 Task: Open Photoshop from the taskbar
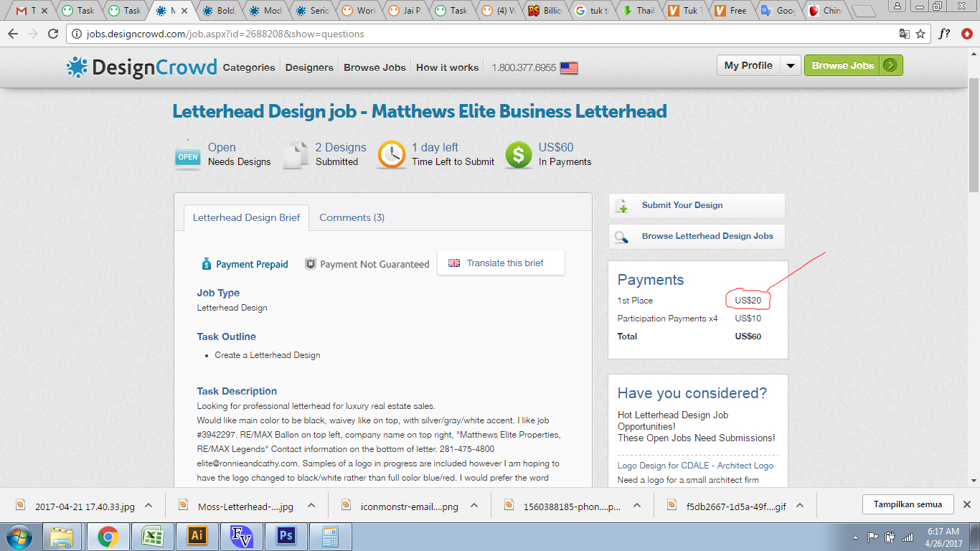click(286, 536)
